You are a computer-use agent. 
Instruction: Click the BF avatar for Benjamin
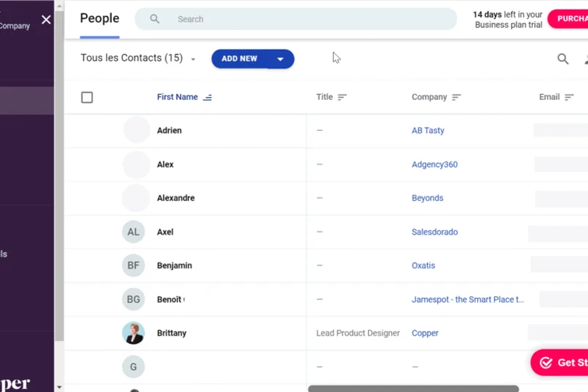click(x=133, y=266)
